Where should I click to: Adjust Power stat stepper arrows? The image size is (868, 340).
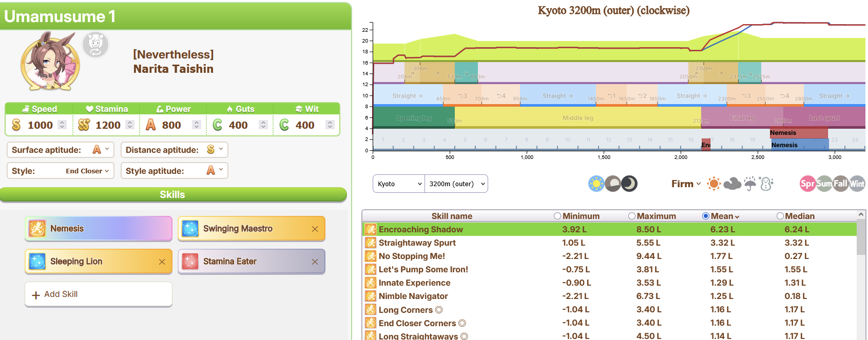(x=196, y=125)
